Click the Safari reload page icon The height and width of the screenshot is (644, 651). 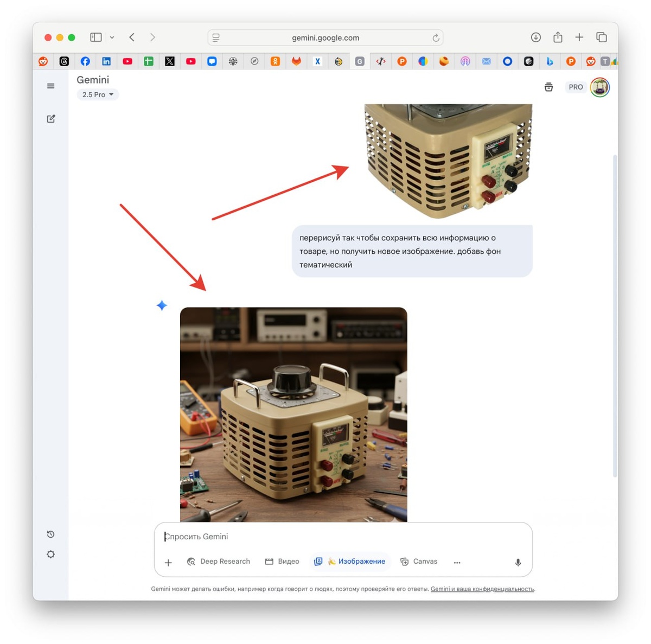436,37
